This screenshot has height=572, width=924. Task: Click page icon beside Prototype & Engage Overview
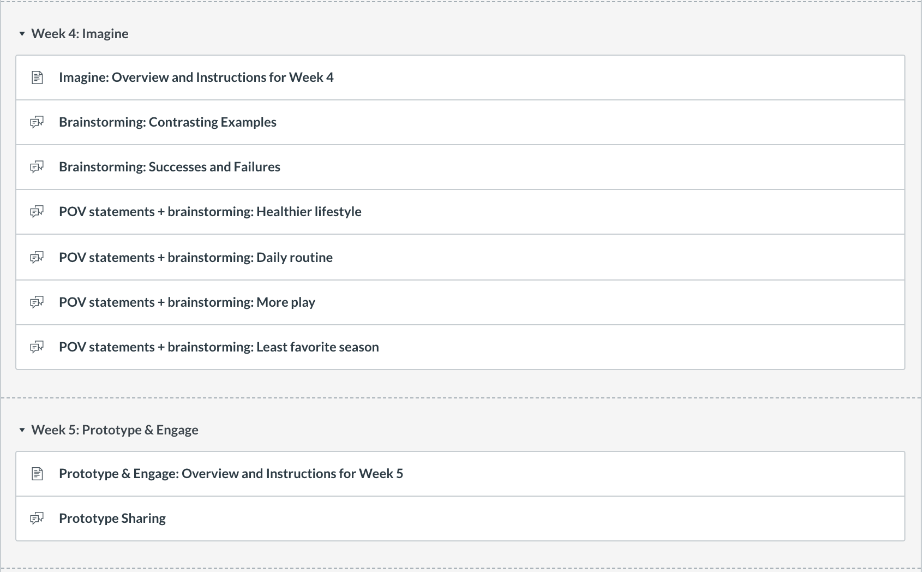[37, 474]
